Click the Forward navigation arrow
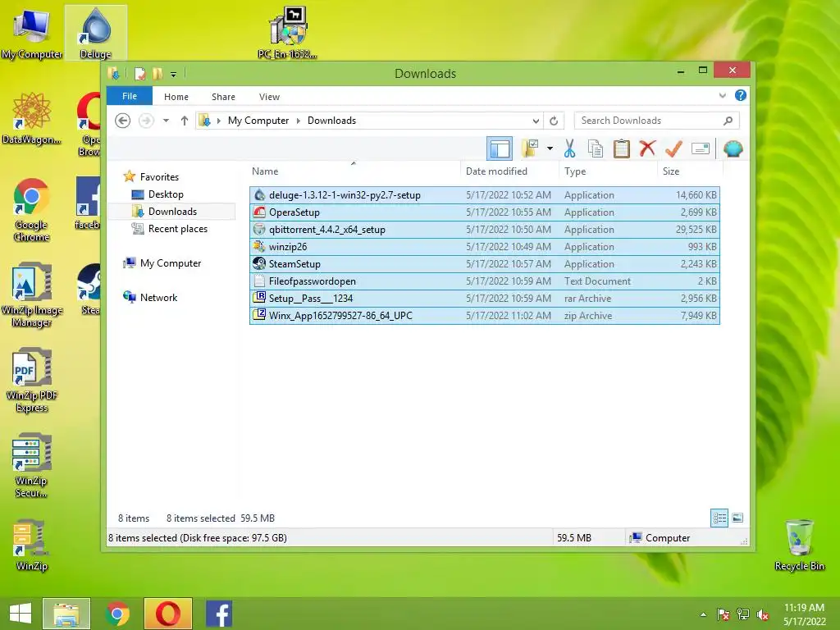Image resolution: width=840 pixels, height=630 pixels. 146,121
